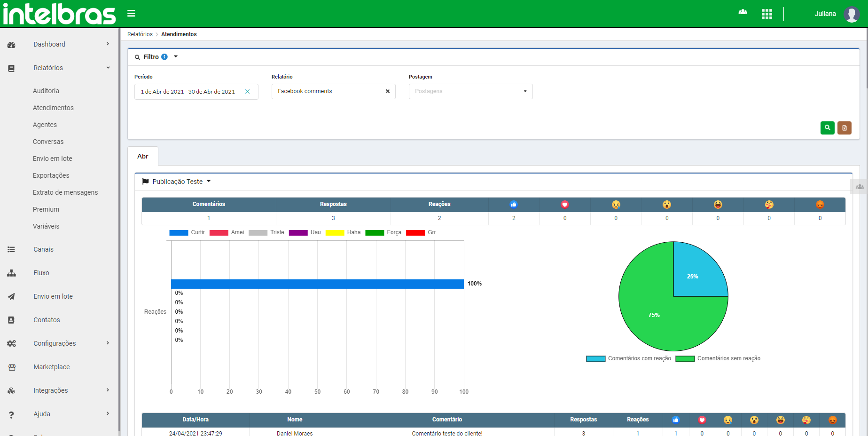The image size is (868, 436).
Task: Toggle the Comentários com reação legend swatch
Action: [x=595, y=359]
